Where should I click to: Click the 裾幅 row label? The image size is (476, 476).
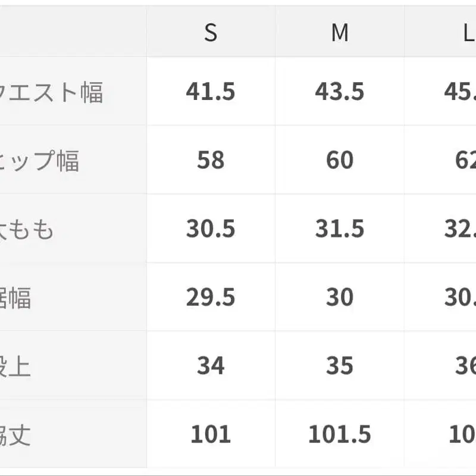16,297
